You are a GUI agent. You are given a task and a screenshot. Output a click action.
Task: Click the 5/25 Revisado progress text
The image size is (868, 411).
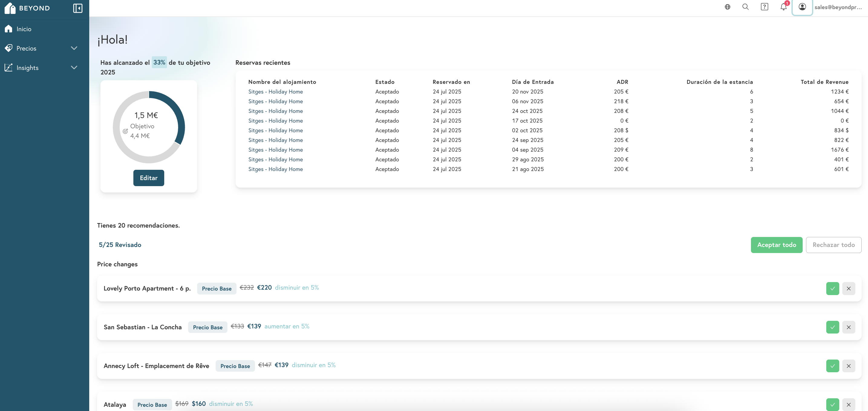click(x=120, y=245)
